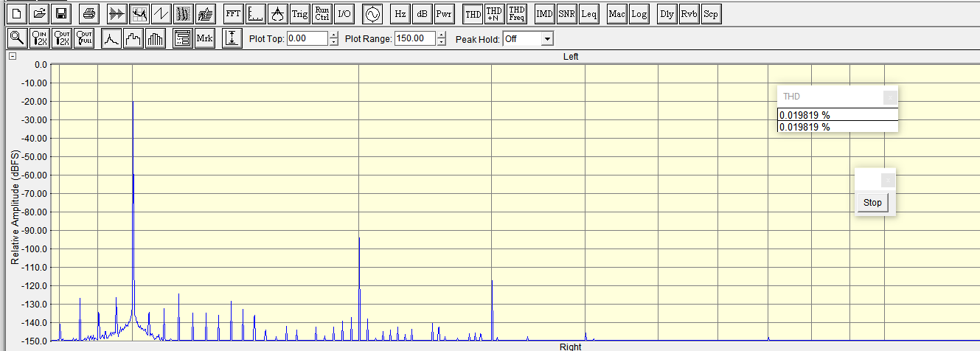Open the Mrk markers button
This screenshot has height=351, width=980.
(x=205, y=39)
